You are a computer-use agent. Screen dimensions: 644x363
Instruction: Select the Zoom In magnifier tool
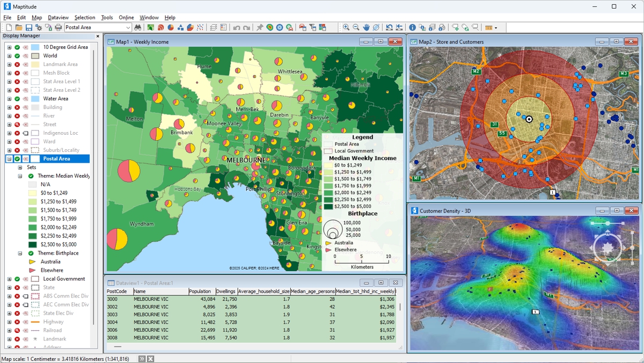(346, 27)
